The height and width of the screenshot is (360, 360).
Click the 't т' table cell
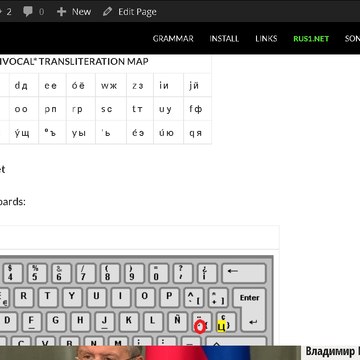click(140, 109)
